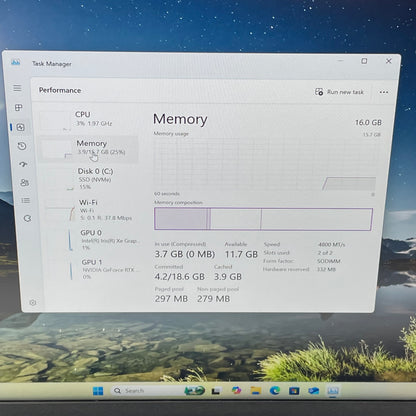Select the Performance page icon in sidebar
Screen dimensions: 416x416
tap(20, 127)
